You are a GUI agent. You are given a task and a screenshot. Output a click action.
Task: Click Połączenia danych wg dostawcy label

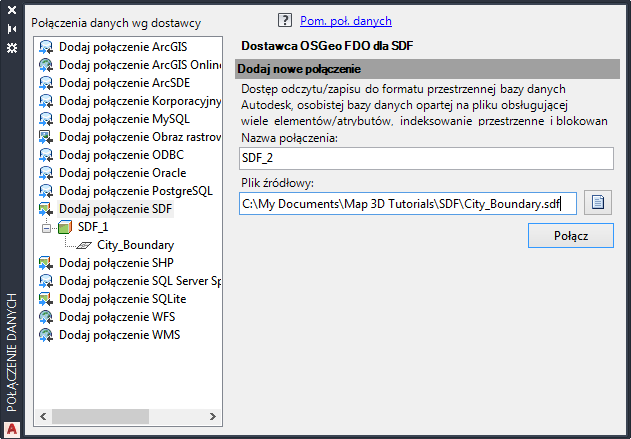pyautogui.click(x=116, y=23)
